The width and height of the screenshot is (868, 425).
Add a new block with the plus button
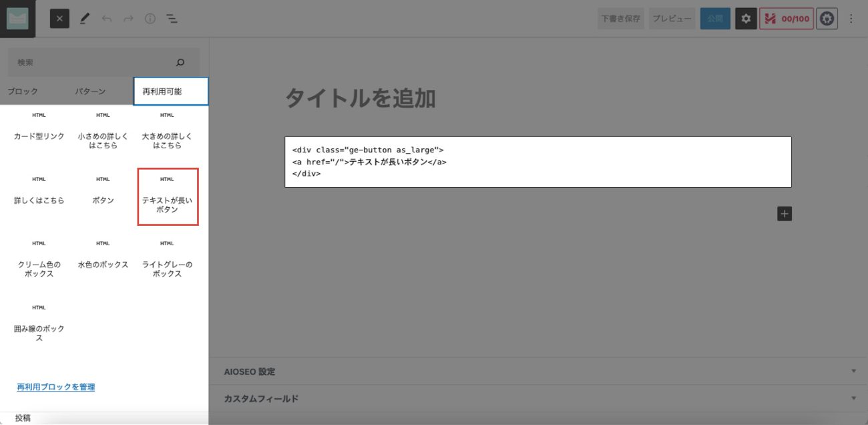785,214
